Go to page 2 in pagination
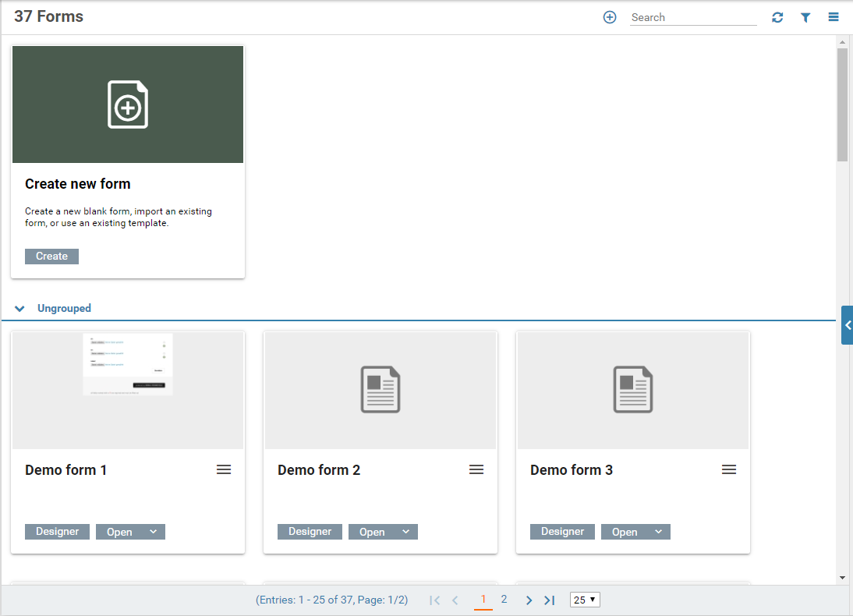Screen dimensions: 853x616 [x=504, y=600]
